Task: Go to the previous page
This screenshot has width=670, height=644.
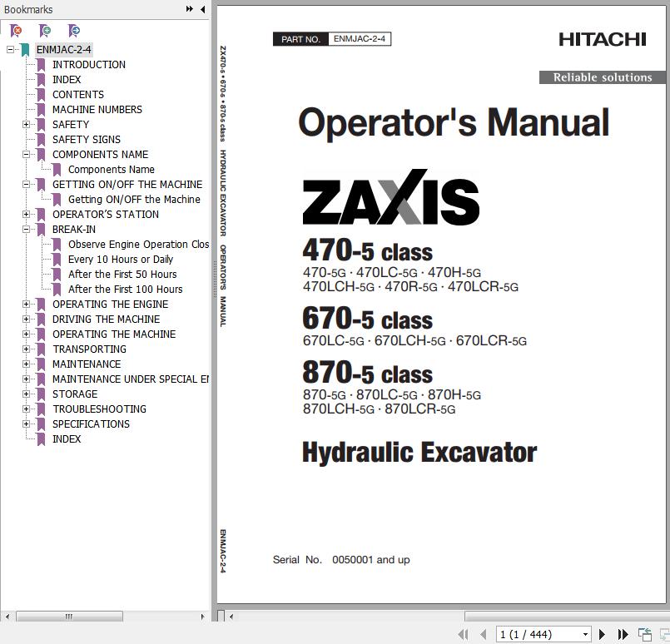Action: coord(484,634)
